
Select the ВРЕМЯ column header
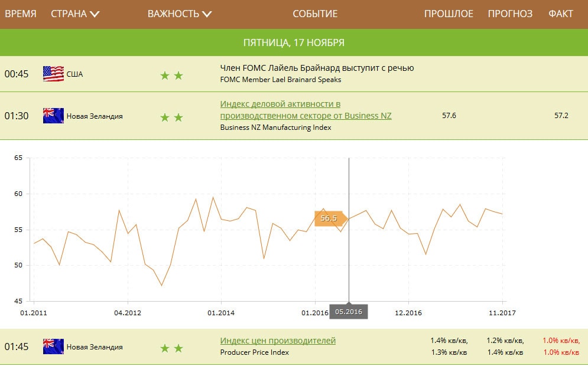(x=21, y=14)
